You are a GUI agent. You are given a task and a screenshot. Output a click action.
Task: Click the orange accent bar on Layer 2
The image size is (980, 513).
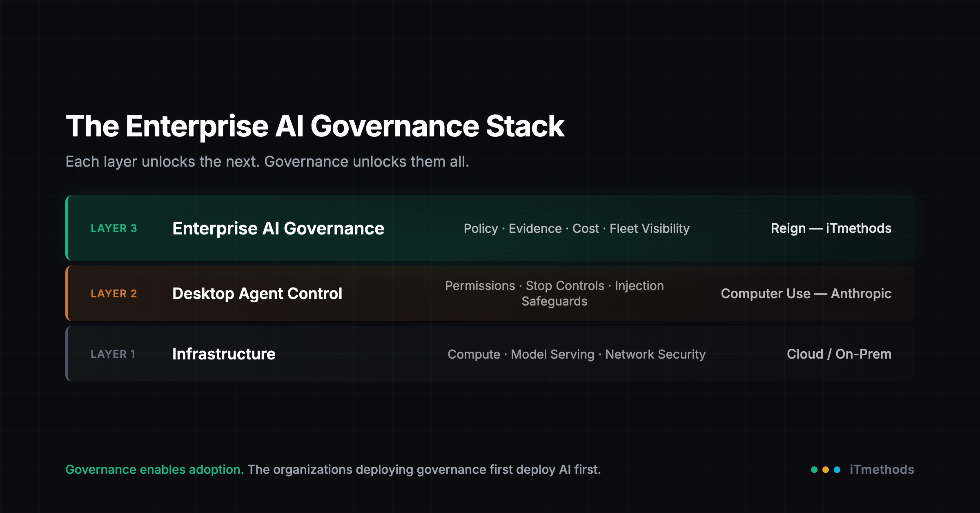[68, 293]
